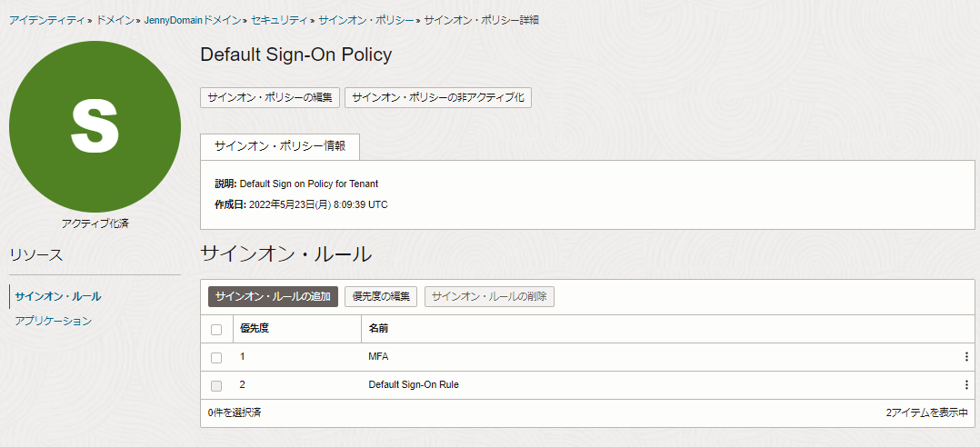
Task: Open actions menu for MFA rule
Action: pyautogui.click(x=966, y=357)
